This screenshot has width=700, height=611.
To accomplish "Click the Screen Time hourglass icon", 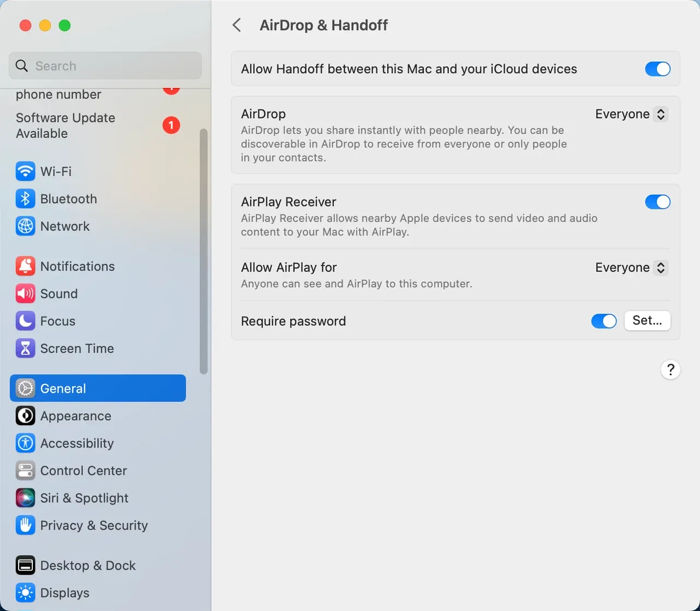I will (x=25, y=348).
